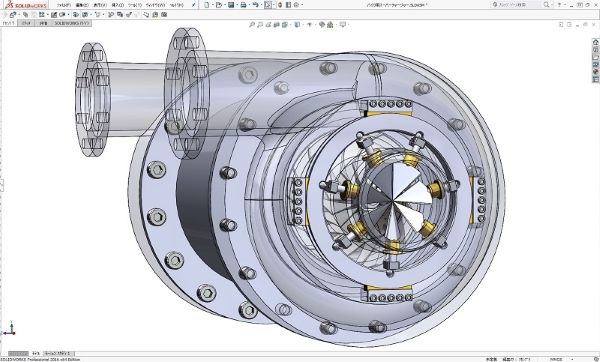
Task: Expand the Help question mark dropdown
Action: (565, 5)
